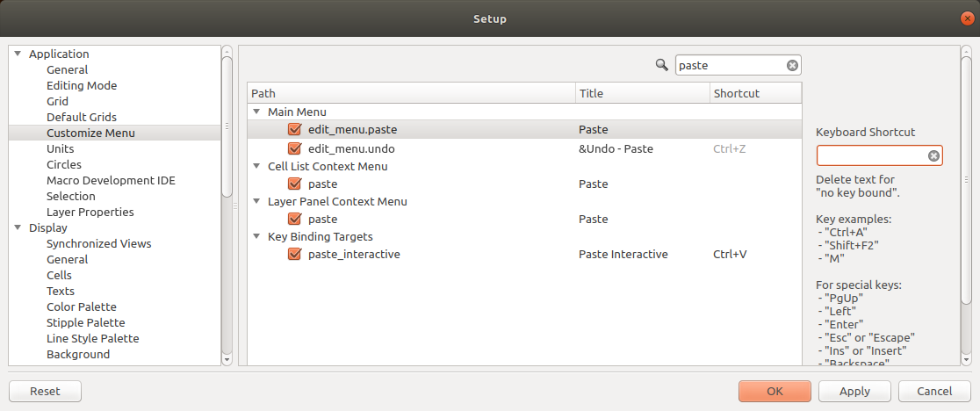Image resolution: width=980 pixels, height=411 pixels.
Task: Collapse the Display tree section
Action: [18, 228]
